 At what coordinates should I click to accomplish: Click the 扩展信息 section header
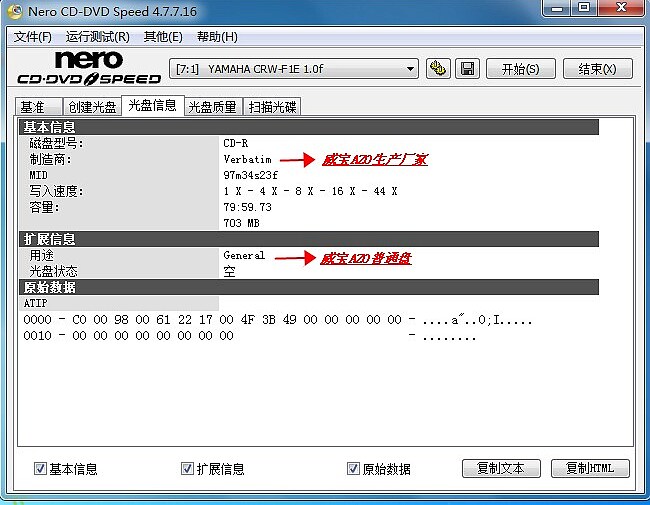309,239
